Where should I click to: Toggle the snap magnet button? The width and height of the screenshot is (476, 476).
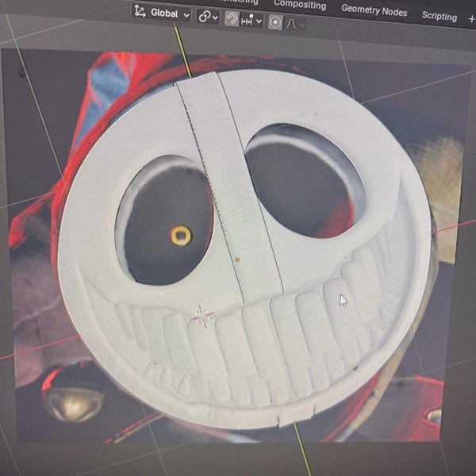pos(232,20)
